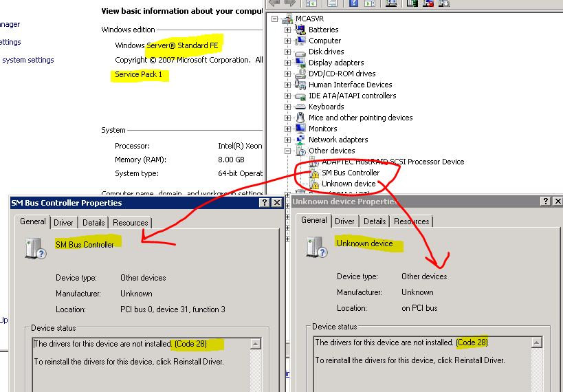563x392 pixels.
Task: Click the device icon in SM Bus Controller Properties
Action: (x=35, y=248)
